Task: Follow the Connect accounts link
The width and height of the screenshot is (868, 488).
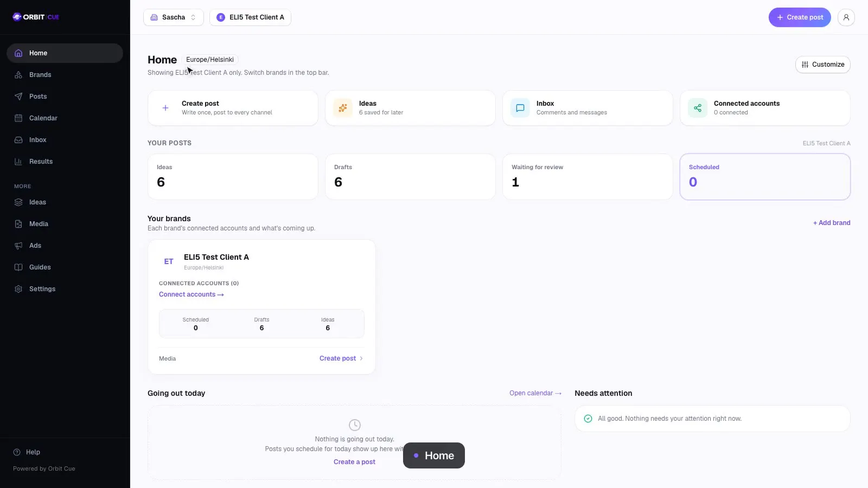Action: [x=192, y=294]
